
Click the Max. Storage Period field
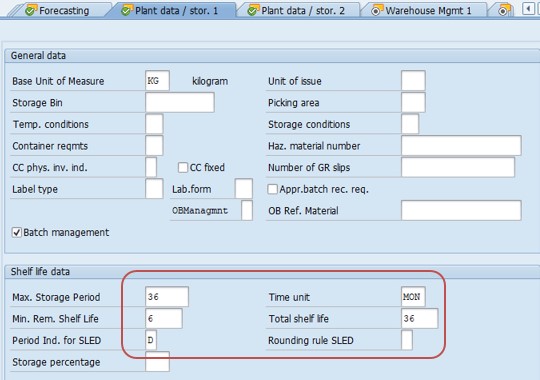[x=167, y=297]
